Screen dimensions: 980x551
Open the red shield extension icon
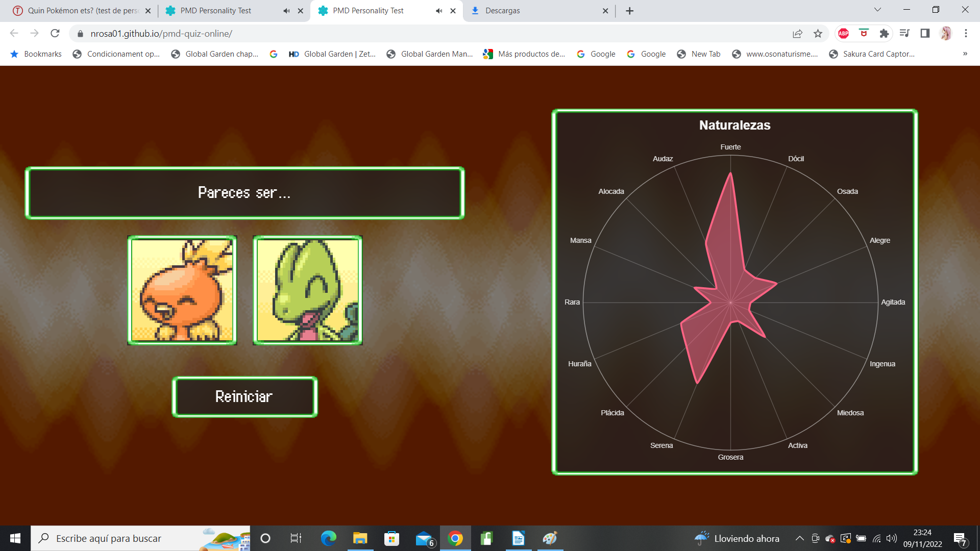[x=864, y=33]
